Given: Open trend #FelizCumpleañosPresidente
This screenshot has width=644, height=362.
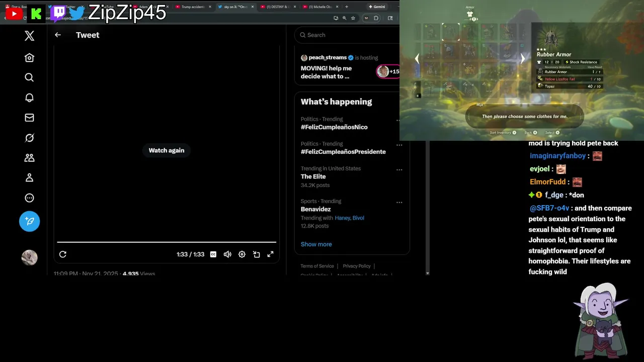Looking at the screenshot, I should (x=343, y=152).
